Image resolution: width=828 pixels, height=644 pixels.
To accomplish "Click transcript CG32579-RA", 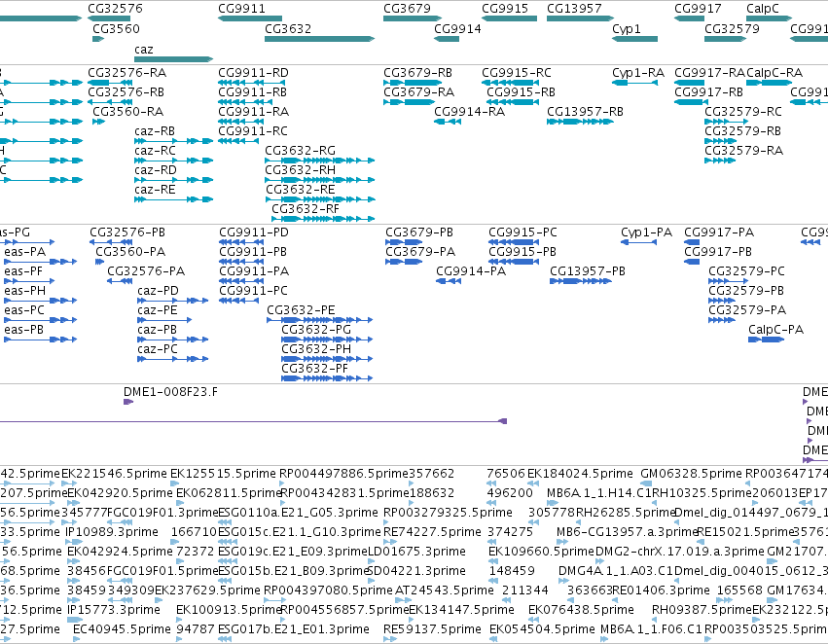I will (x=743, y=151).
